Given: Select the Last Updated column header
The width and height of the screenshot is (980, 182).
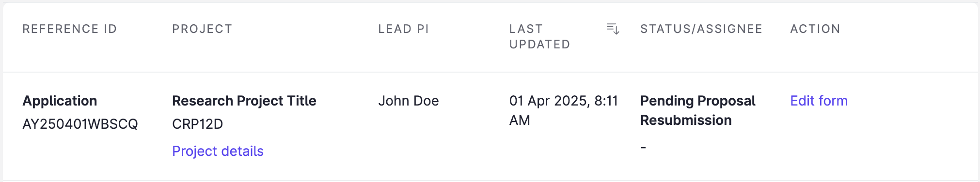Looking at the screenshot, I should point(539,36).
